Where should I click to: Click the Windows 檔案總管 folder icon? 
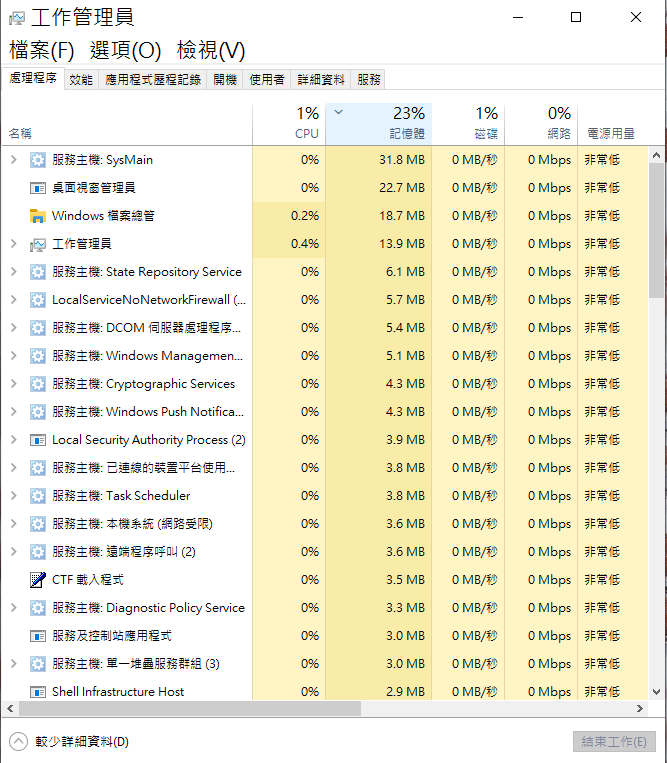[x=38, y=216]
